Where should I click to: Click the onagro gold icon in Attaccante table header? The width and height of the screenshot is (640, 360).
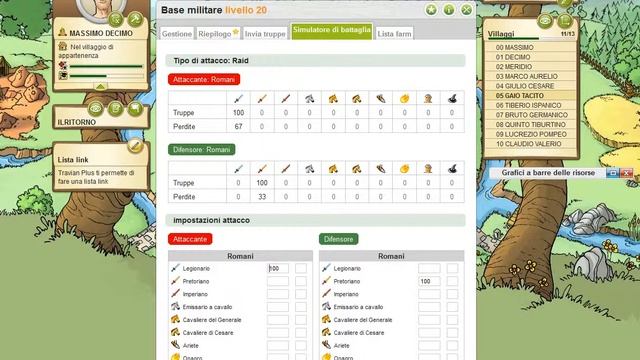tap(404, 98)
